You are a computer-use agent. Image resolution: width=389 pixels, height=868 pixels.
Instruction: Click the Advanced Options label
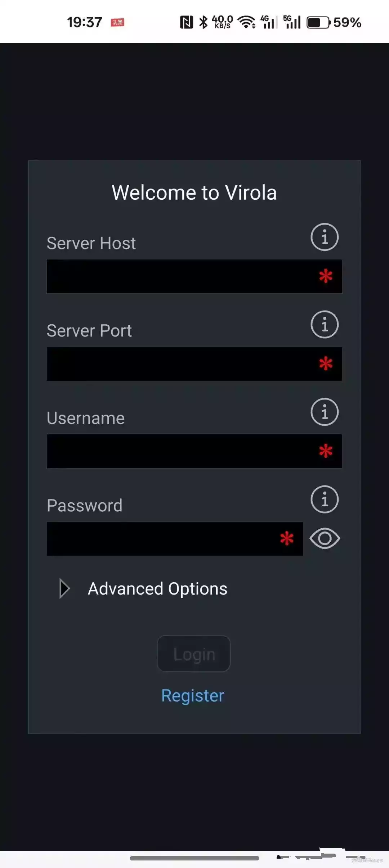click(x=157, y=589)
